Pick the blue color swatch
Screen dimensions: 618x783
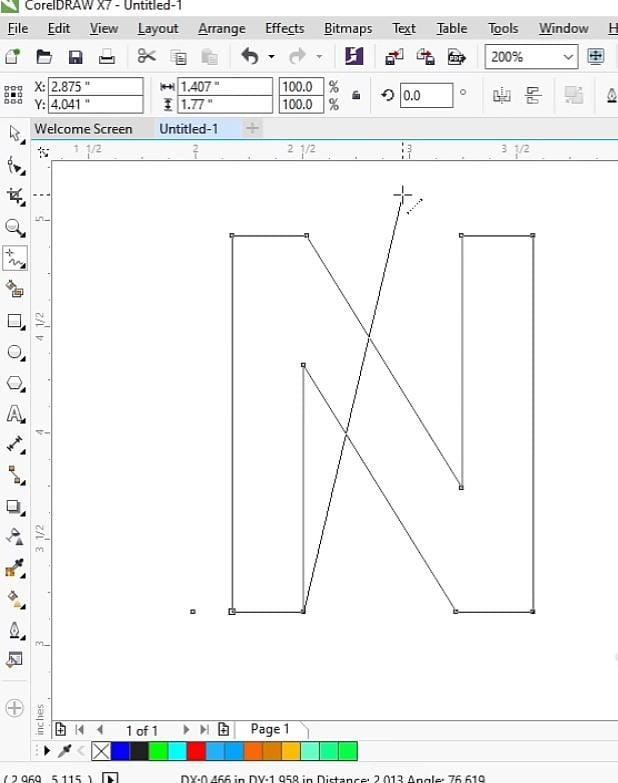[120, 751]
